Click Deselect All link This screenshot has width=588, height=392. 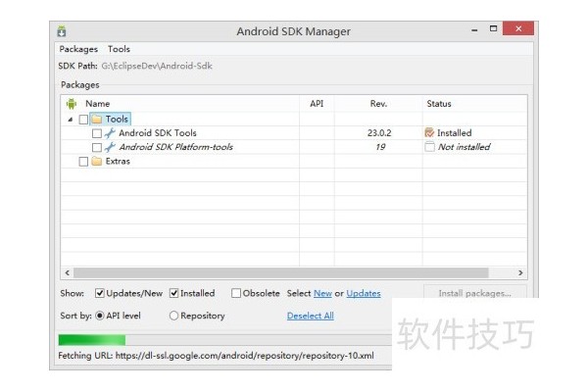(x=311, y=316)
